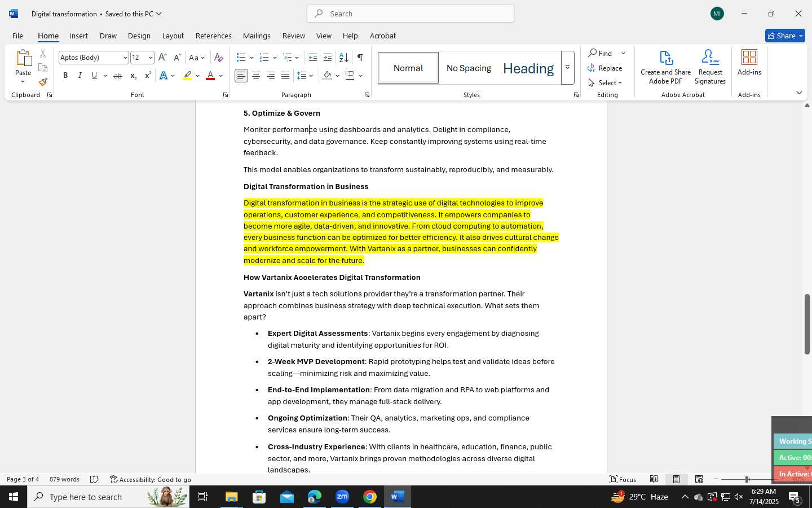Viewport: 812px width, 508px height.
Task: Click the Search box in title bar
Action: [x=411, y=14]
